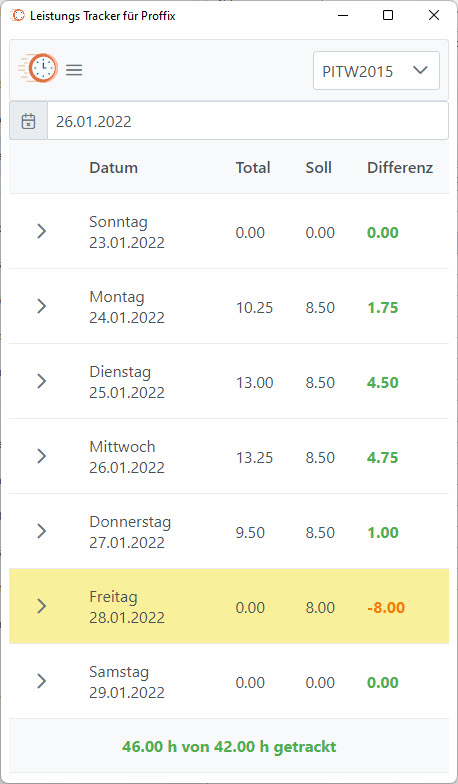Expand the Dienstag 25.01.2022 row
Screen dimensions: 458x784
tap(42, 381)
